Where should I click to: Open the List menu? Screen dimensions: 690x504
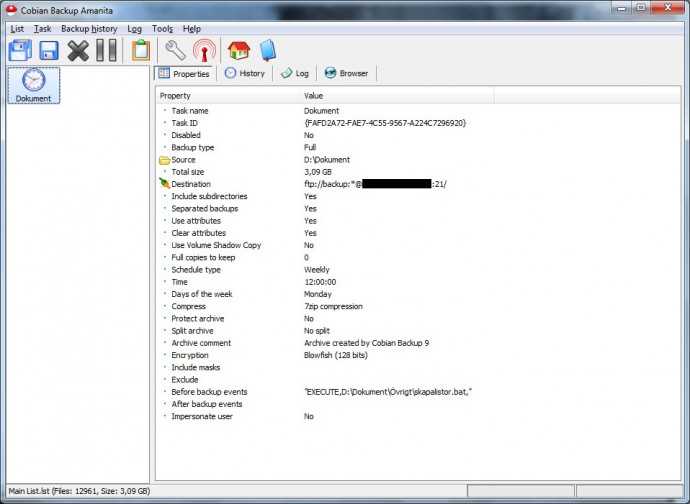click(17, 29)
